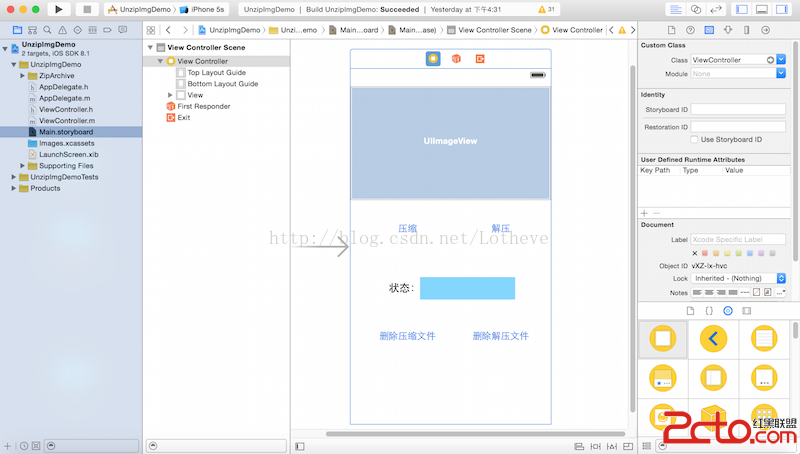Open the Quick Help inspector
800x454 pixels.
(x=689, y=30)
